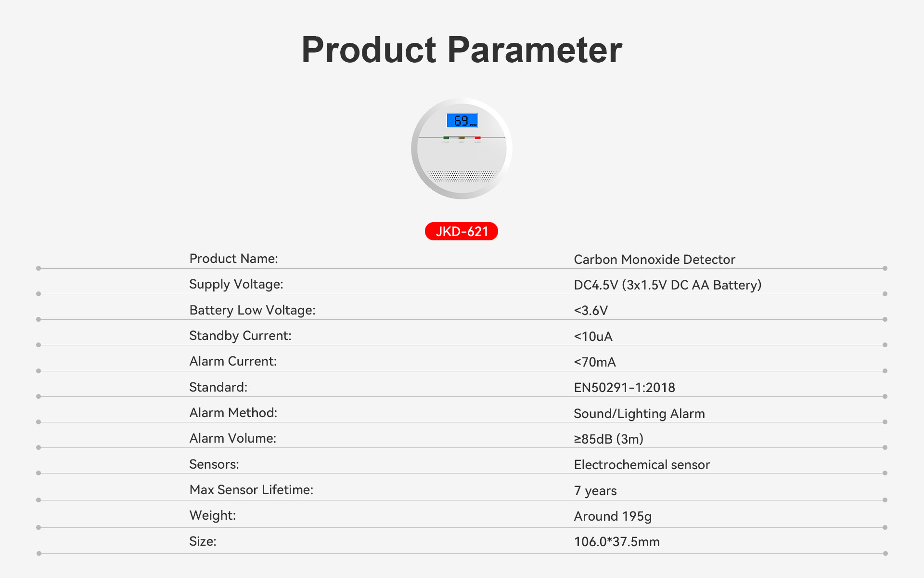Click the Sound/Lighting Alarm value
The image size is (924, 578).
click(639, 414)
